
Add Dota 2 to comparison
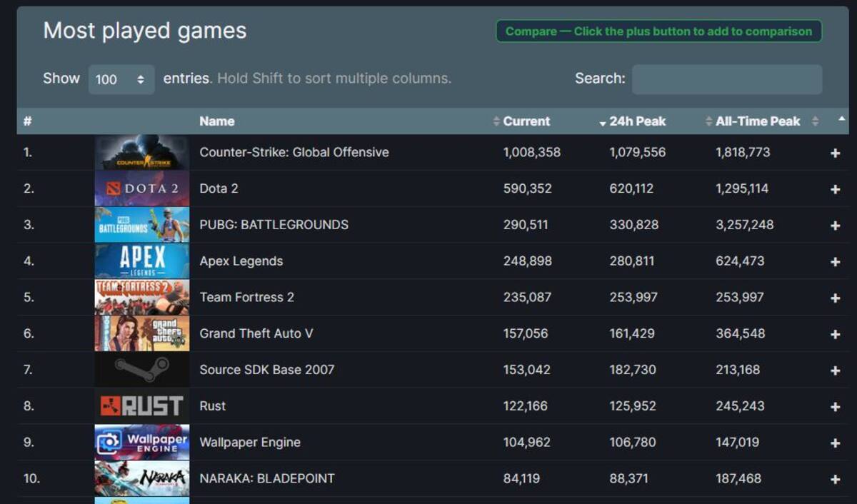(x=835, y=189)
